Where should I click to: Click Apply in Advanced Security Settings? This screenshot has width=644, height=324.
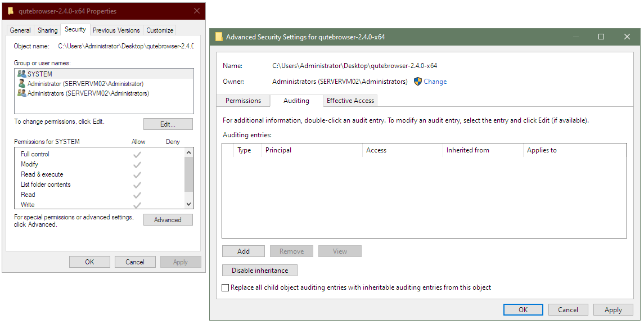click(613, 309)
